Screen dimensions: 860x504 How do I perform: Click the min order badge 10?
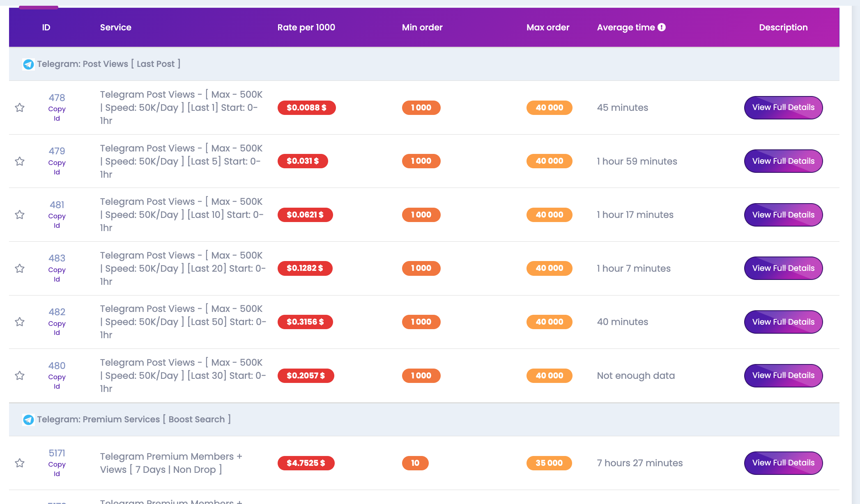click(x=415, y=463)
